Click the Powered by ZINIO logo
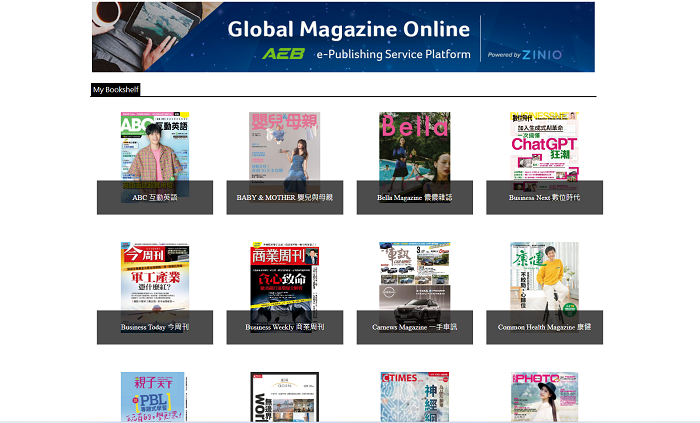This screenshot has height=423, width=700. (x=525, y=55)
